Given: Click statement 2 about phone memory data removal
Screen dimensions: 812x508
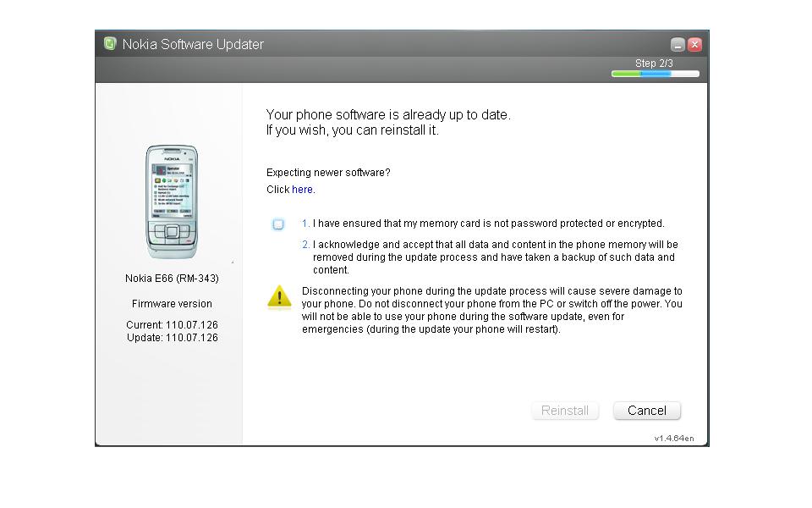Looking at the screenshot, I should click(491, 257).
